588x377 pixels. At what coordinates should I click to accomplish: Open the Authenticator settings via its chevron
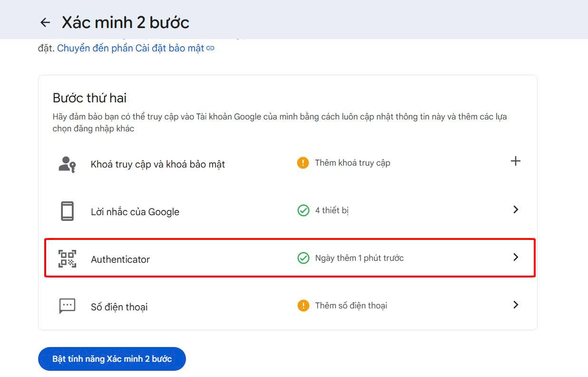[x=515, y=258]
